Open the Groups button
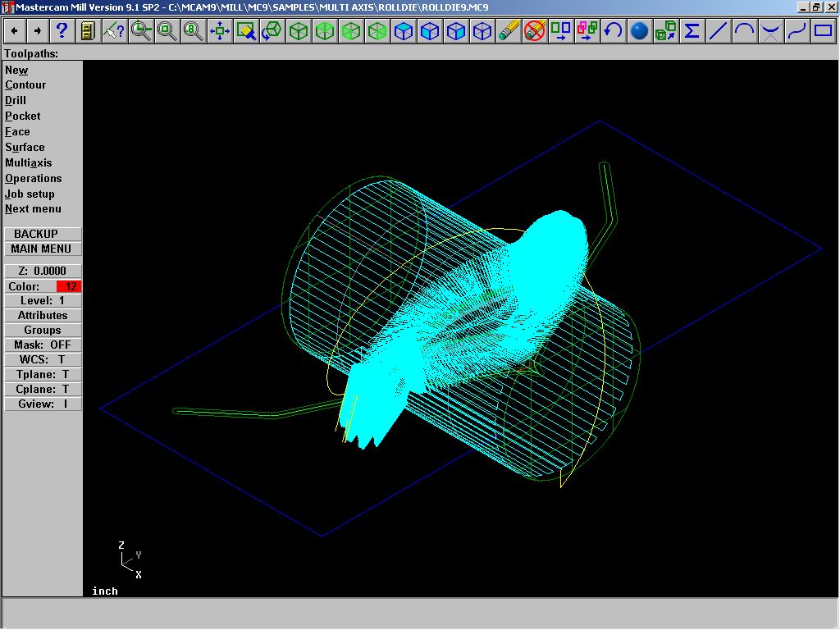Screen dimensions: 840x630 [43, 331]
